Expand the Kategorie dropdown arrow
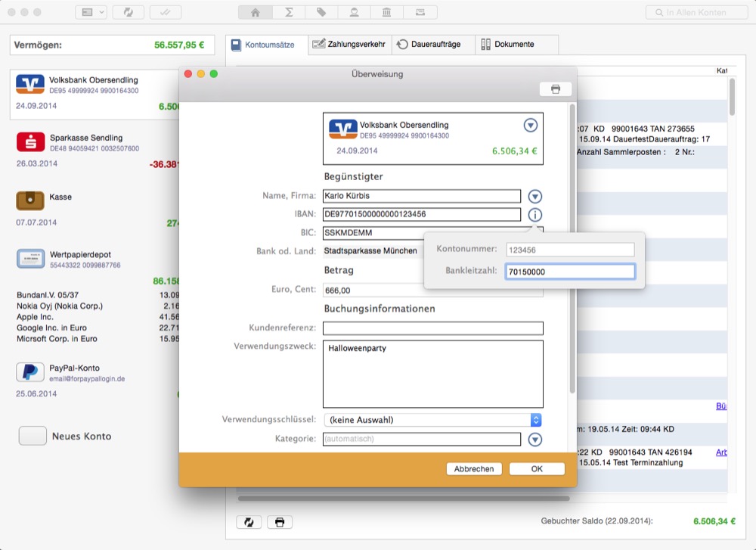This screenshot has height=550, width=756. click(x=535, y=439)
